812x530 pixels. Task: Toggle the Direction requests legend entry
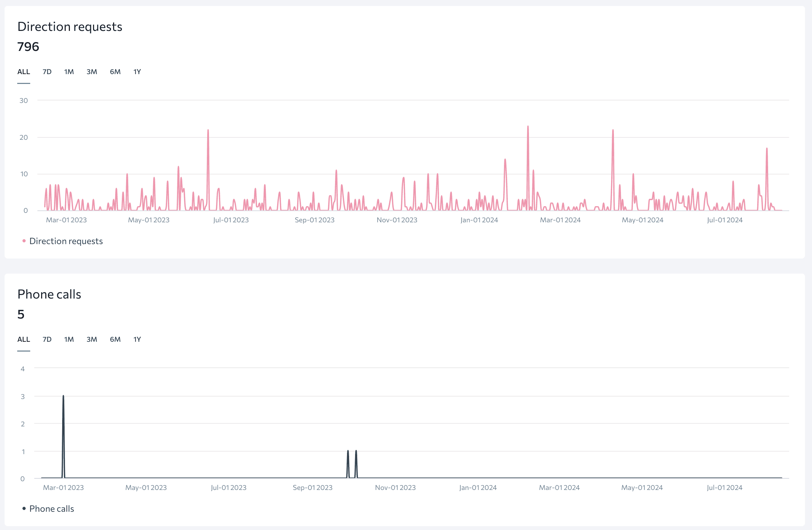63,241
